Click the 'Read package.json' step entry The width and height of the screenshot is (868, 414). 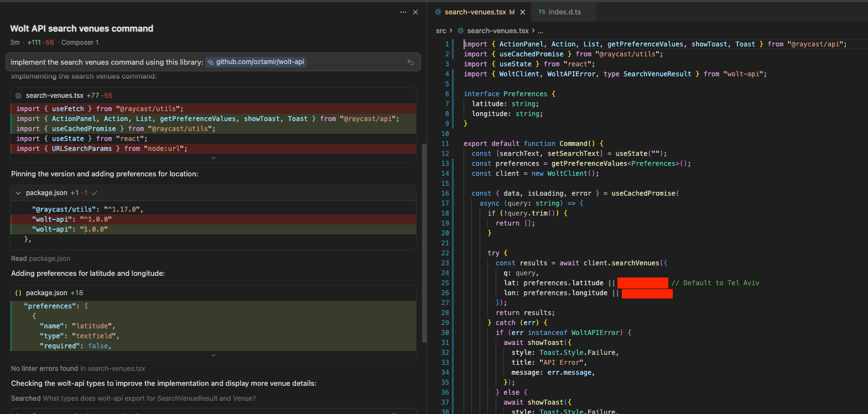[x=41, y=259]
